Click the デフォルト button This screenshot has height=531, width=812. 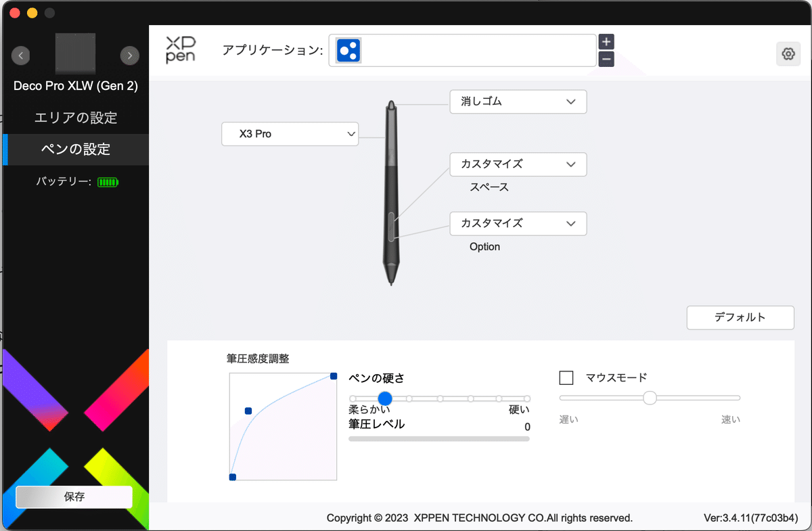click(740, 317)
